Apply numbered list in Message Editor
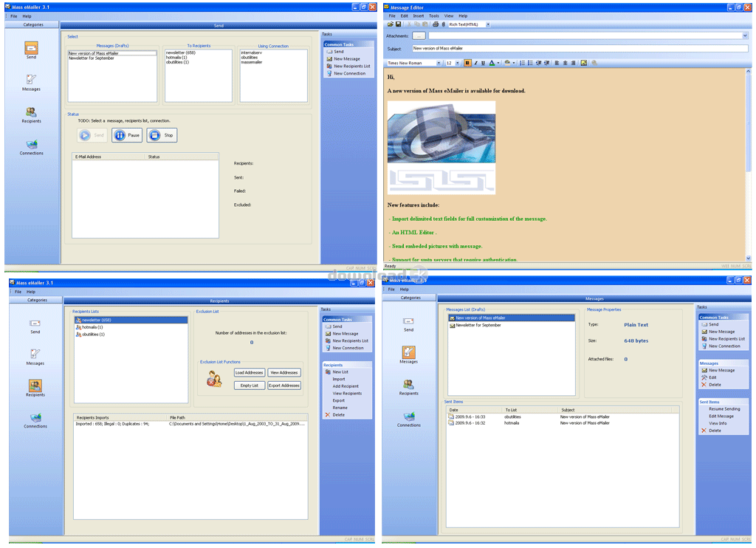The height and width of the screenshot is (548, 756). [x=522, y=63]
